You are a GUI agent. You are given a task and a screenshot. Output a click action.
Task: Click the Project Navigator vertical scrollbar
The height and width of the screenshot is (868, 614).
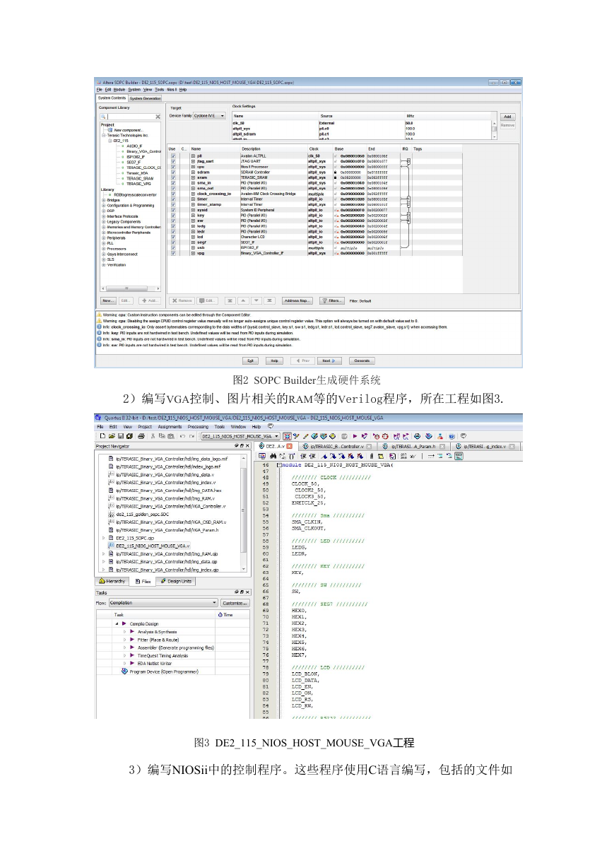[x=245, y=513]
